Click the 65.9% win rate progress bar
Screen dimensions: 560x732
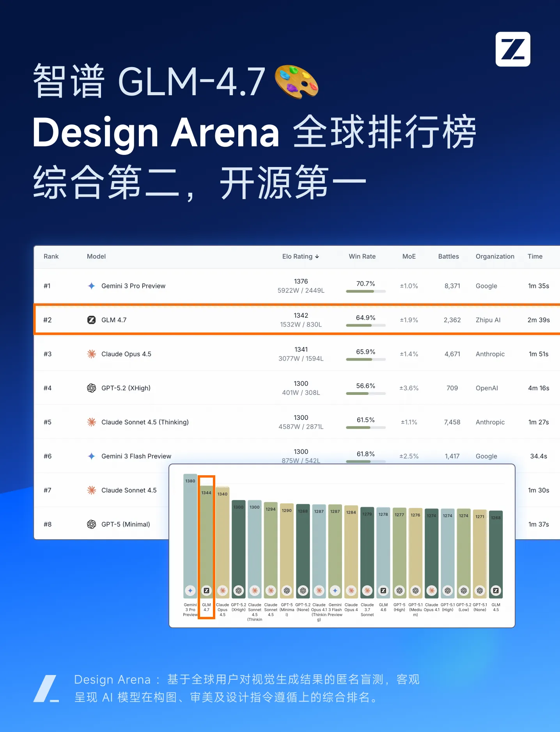(366, 359)
